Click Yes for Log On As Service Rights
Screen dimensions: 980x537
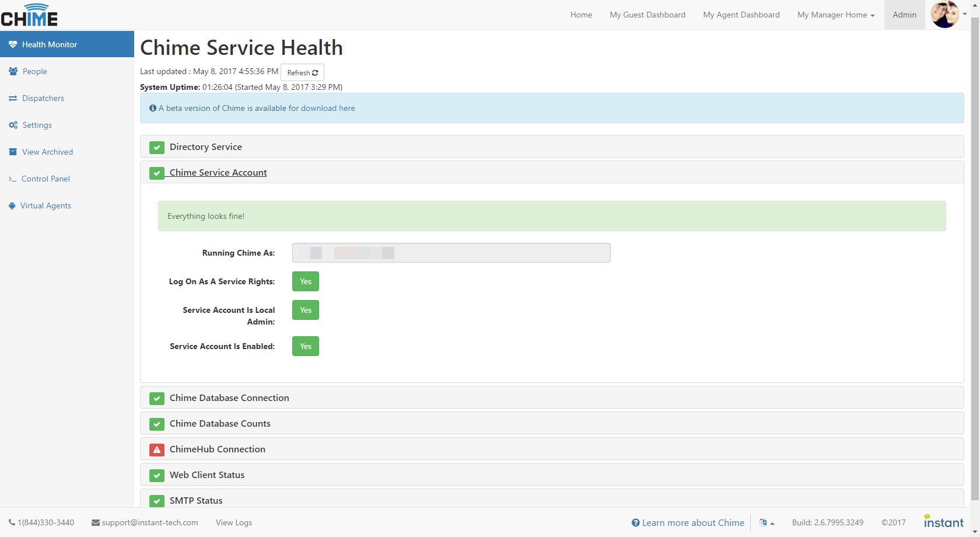[x=306, y=281]
